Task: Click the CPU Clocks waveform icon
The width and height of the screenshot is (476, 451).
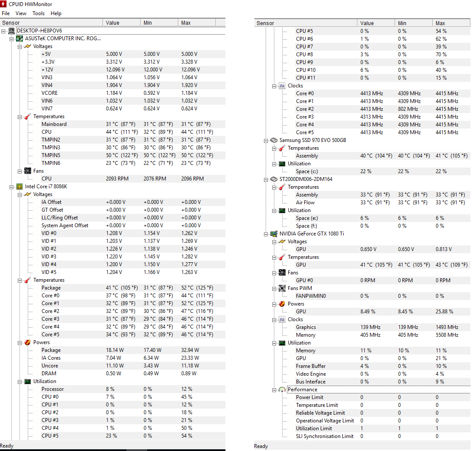Action: point(282,86)
